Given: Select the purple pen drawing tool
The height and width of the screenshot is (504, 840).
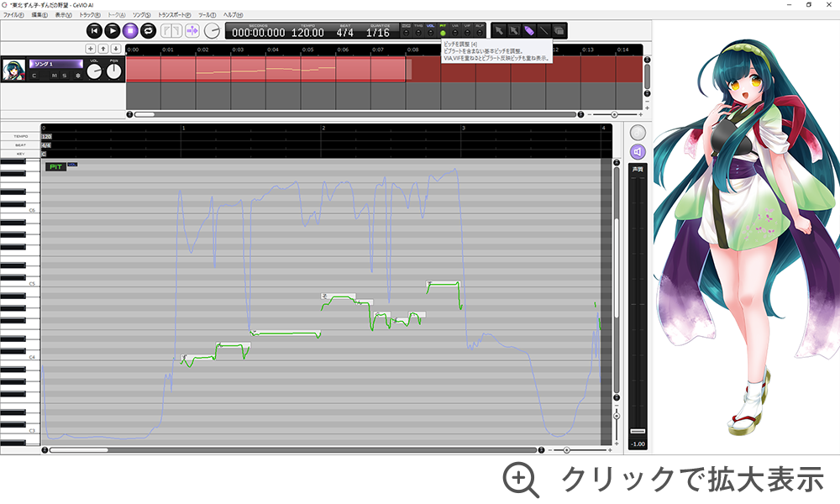Looking at the screenshot, I should pos(529,31).
